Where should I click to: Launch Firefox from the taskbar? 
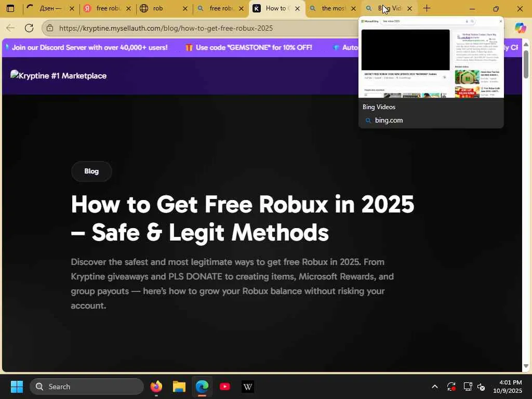[x=156, y=387]
